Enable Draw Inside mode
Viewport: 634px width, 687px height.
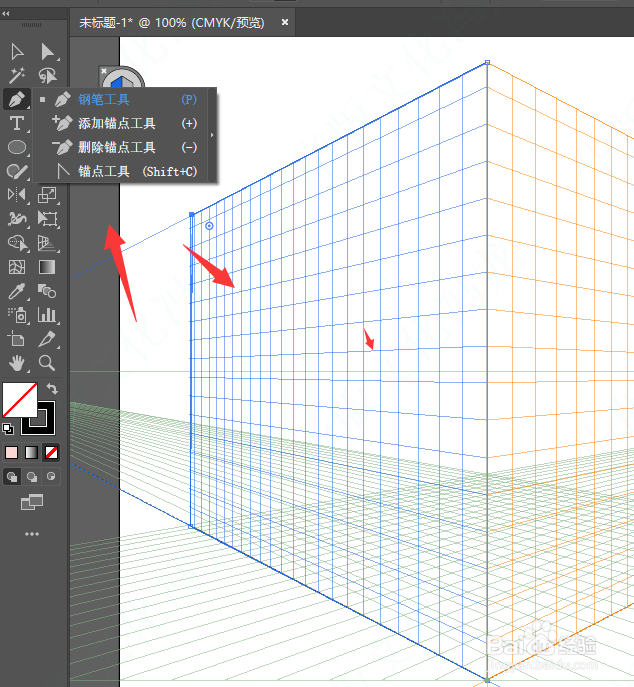51,476
